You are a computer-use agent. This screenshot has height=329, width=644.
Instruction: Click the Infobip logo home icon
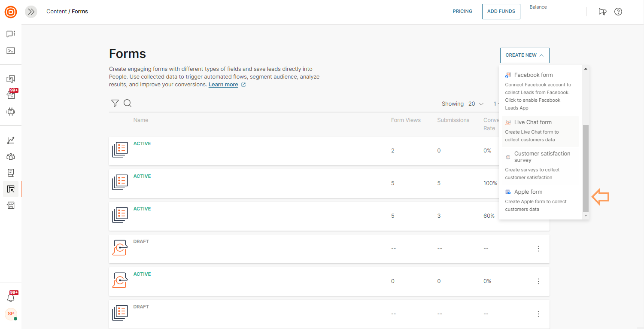click(11, 12)
